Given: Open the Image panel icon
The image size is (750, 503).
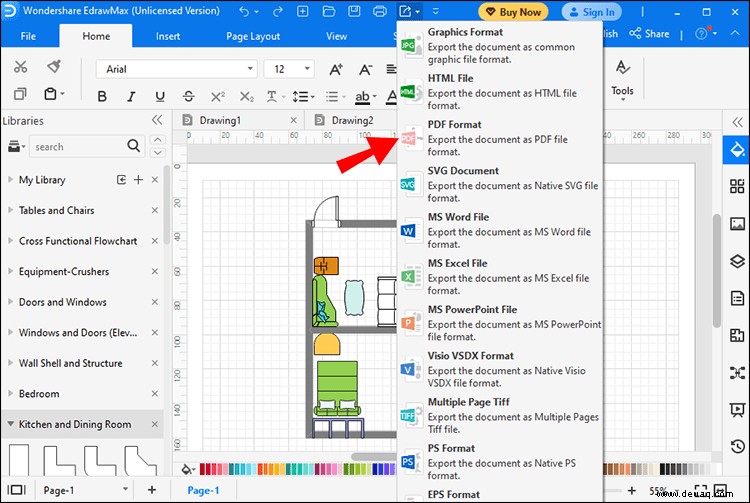Looking at the screenshot, I should tap(737, 224).
